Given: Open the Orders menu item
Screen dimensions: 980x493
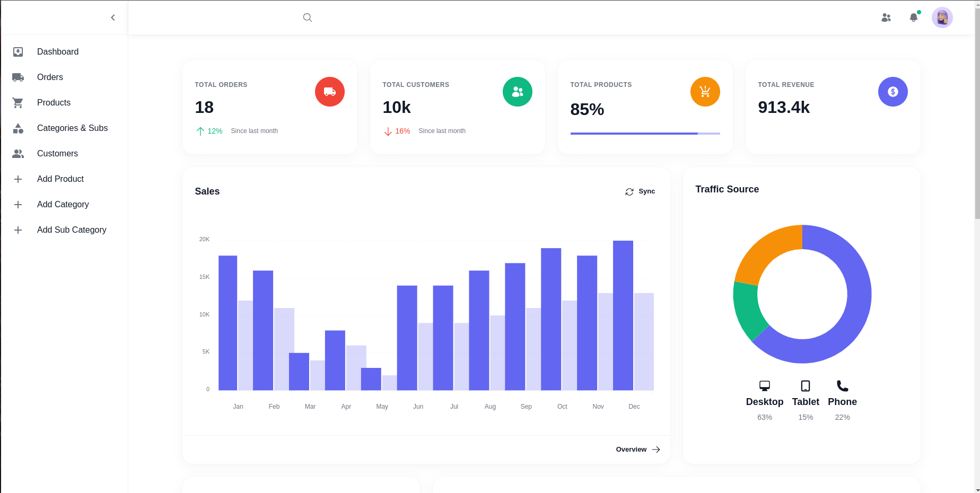Looking at the screenshot, I should pos(50,77).
